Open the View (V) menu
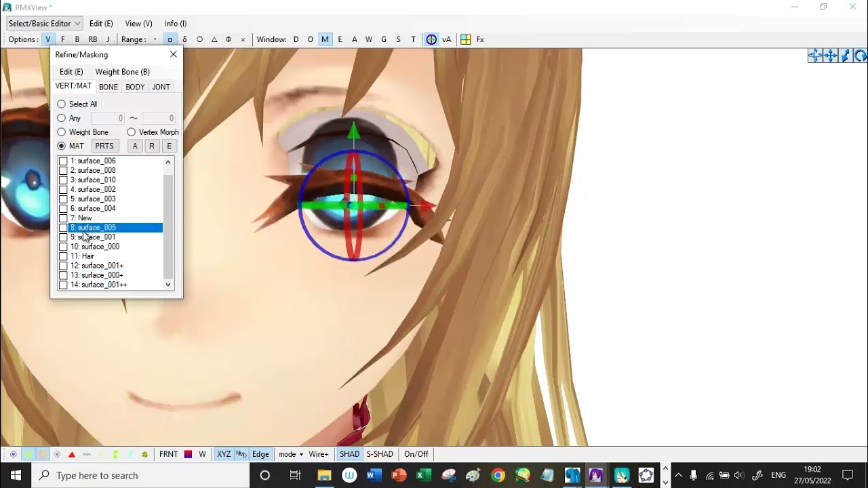Image resolution: width=868 pixels, height=488 pixels. tap(138, 23)
